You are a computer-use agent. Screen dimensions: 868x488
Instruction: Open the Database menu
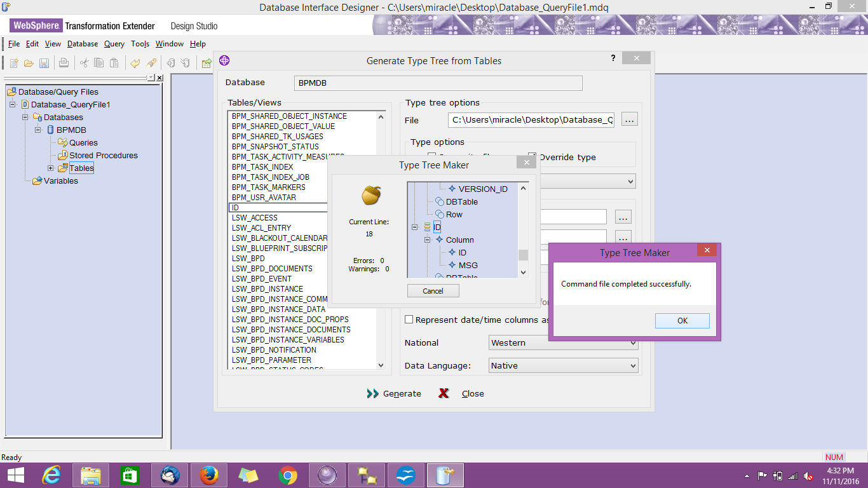pyautogui.click(x=83, y=44)
